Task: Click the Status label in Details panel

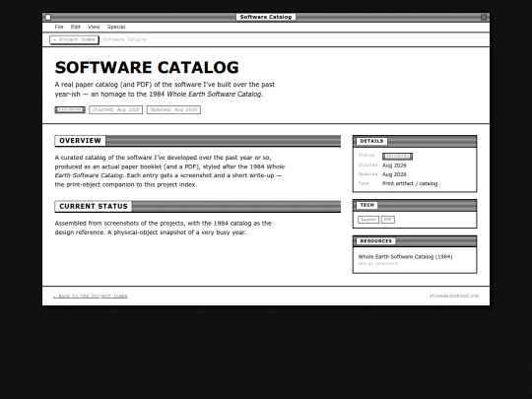Action: click(x=366, y=155)
